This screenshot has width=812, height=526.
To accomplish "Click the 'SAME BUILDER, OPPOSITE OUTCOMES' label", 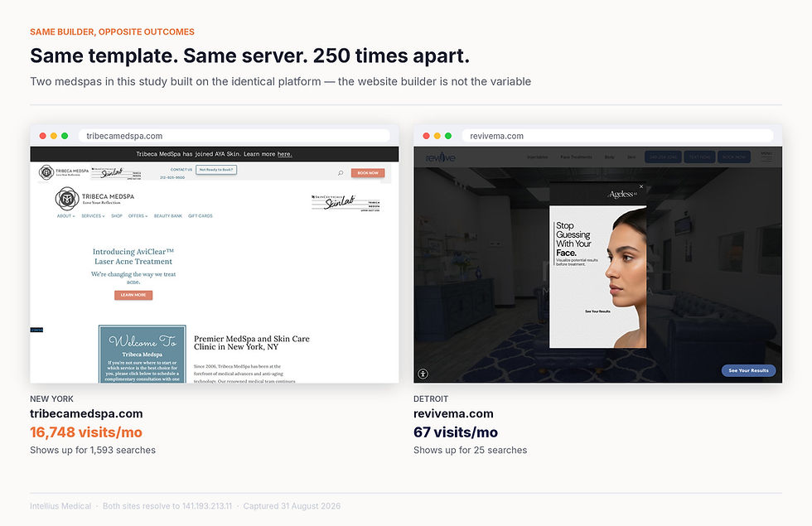I will pyautogui.click(x=113, y=32).
